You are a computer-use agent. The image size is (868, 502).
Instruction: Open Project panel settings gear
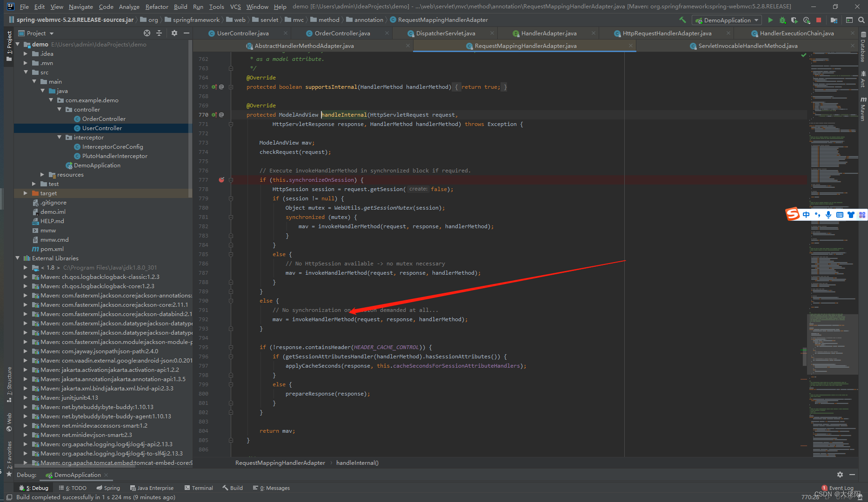[174, 33]
